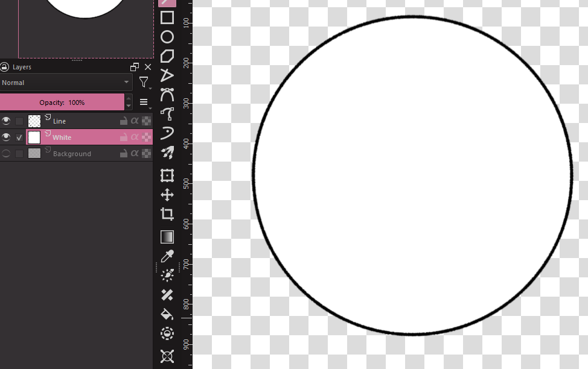Lock the Layers docker
Screen dimensions: 588x369
point(4,67)
